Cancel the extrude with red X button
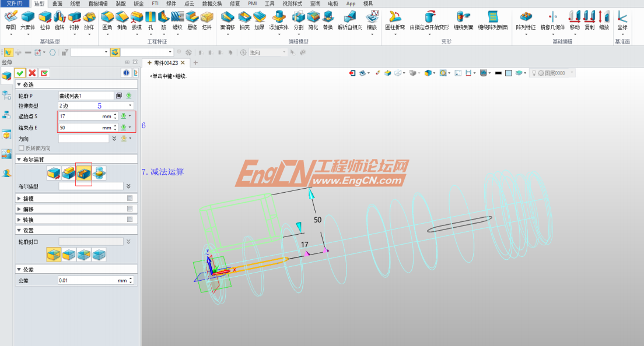The height and width of the screenshot is (346, 644). coord(31,73)
